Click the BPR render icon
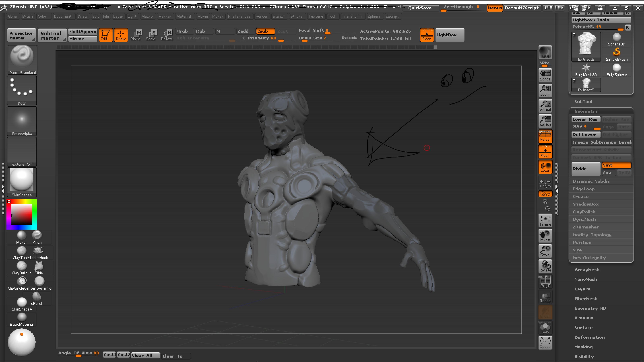 tap(545, 52)
